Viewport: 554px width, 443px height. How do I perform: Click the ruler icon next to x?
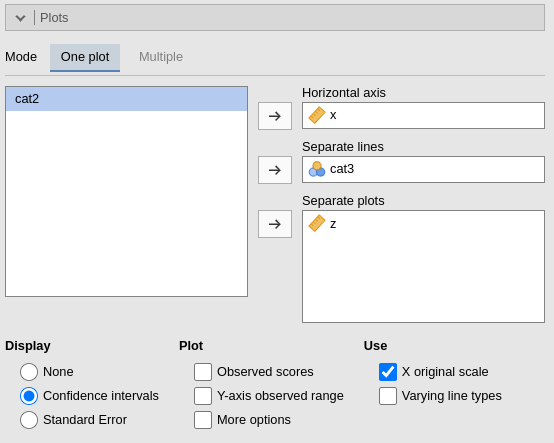(317, 115)
